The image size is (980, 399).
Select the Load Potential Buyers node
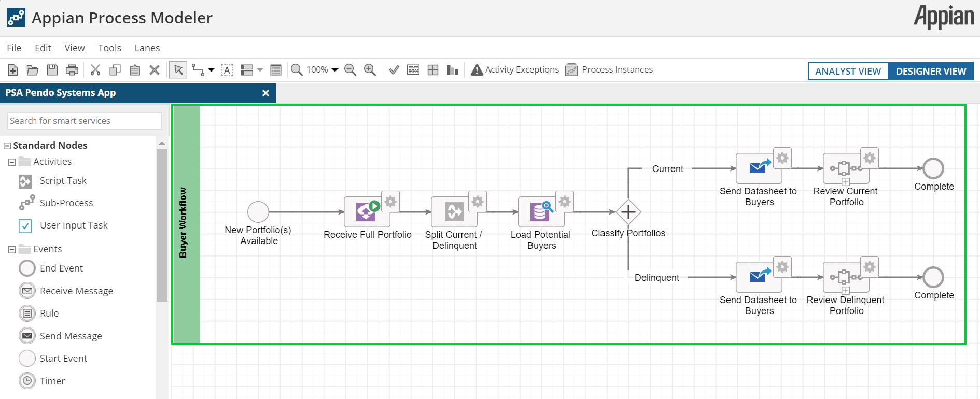[x=541, y=211]
